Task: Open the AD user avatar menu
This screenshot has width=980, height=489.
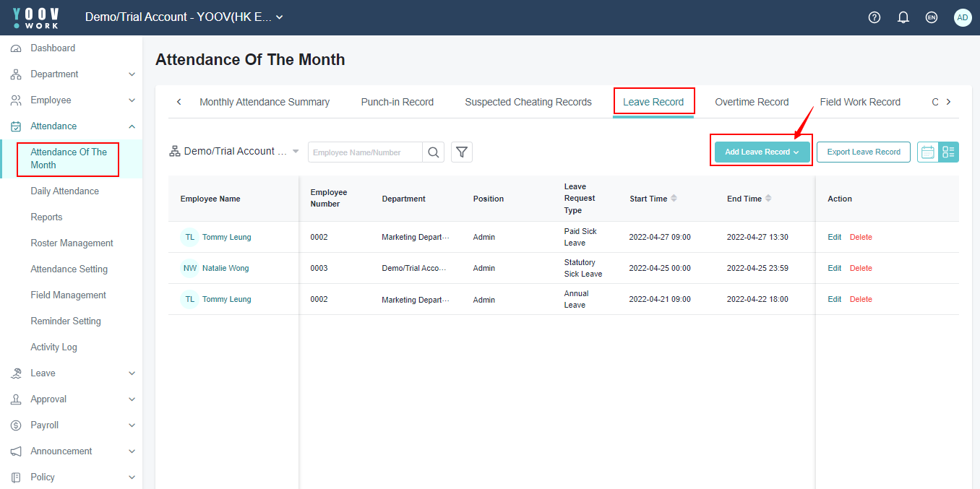Action: click(x=962, y=17)
